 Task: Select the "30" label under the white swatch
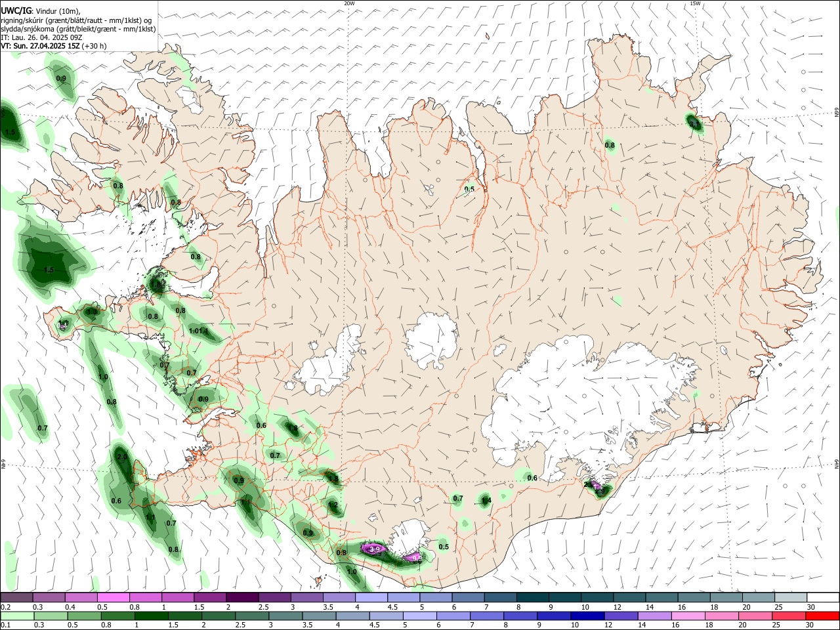coord(810,607)
